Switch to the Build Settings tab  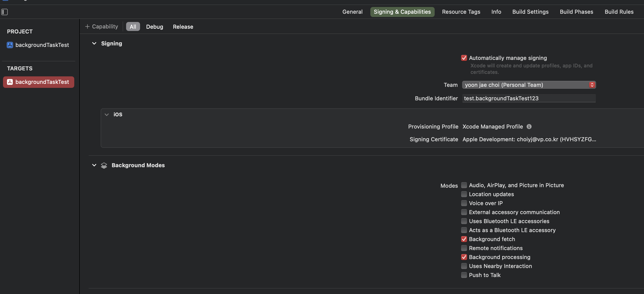(530, 12)
